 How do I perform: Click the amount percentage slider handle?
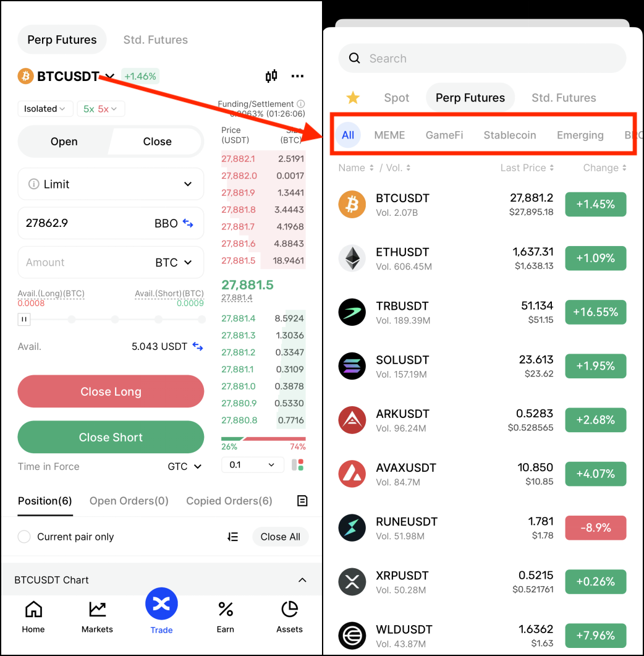(x=24, y=320)
